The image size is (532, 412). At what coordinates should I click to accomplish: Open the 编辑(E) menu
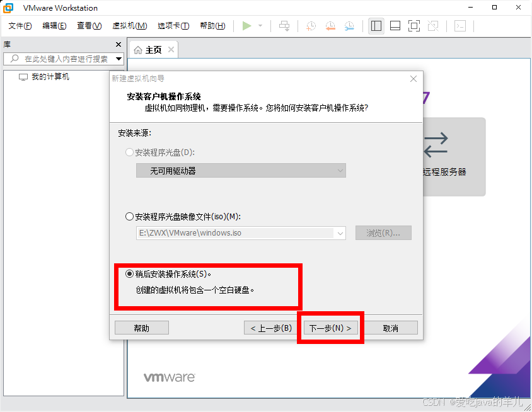54,26
